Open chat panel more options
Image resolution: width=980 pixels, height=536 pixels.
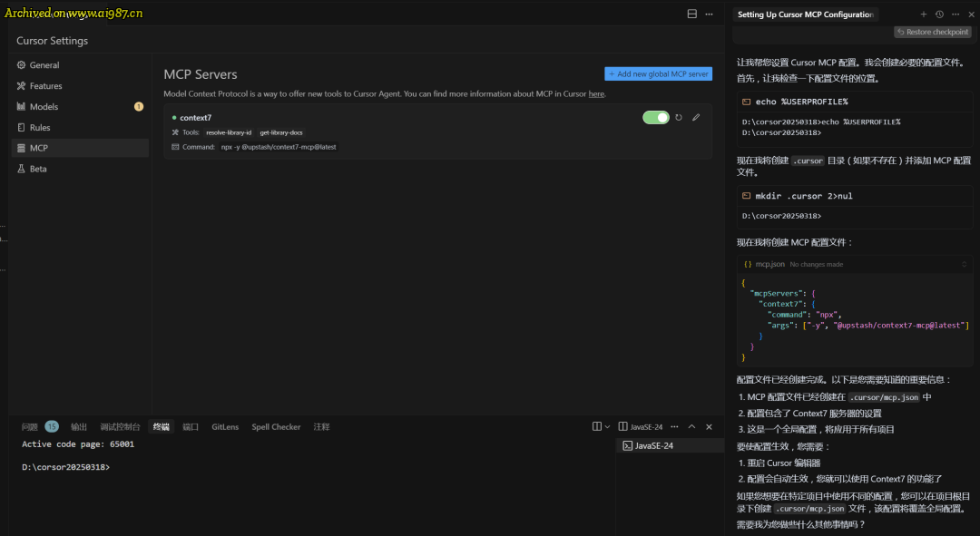(955, 14)
